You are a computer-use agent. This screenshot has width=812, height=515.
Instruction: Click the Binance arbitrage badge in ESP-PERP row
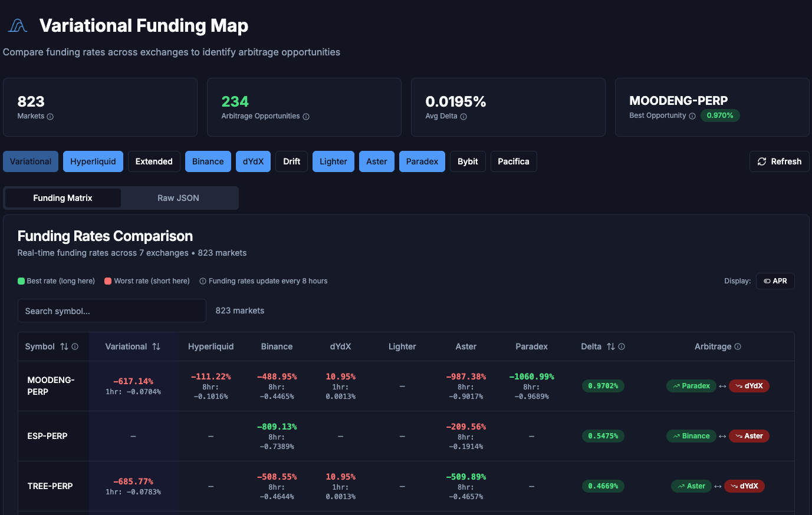(691, 436)
